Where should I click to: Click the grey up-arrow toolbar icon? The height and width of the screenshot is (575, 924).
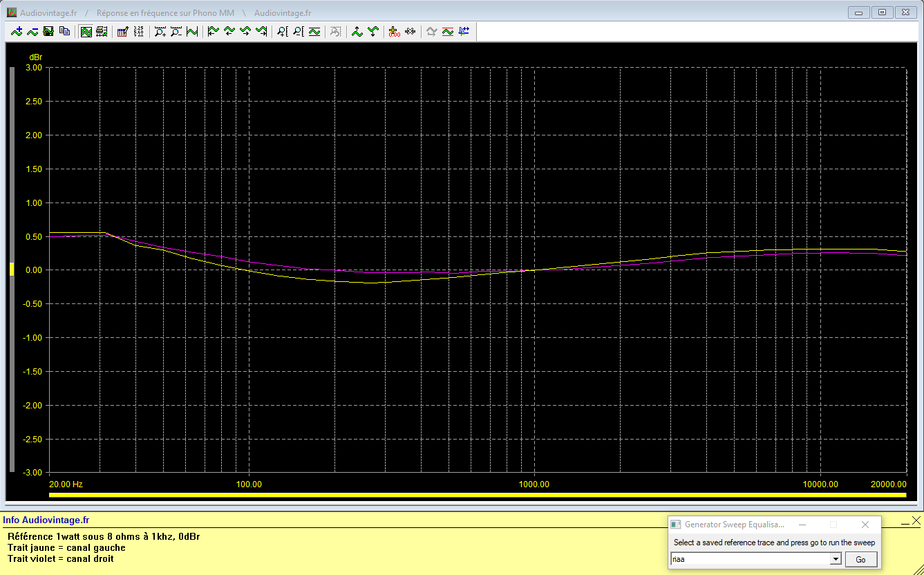(431, 31)
